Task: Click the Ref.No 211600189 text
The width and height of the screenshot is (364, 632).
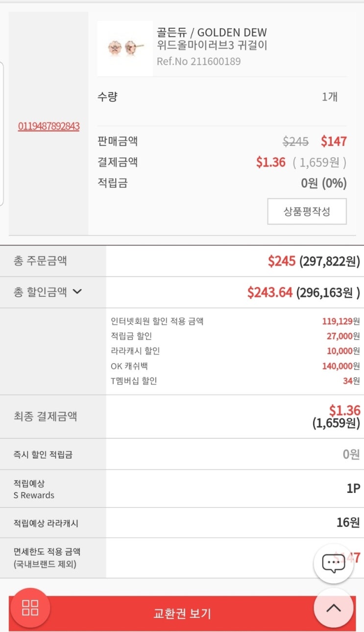Action: 198,61
